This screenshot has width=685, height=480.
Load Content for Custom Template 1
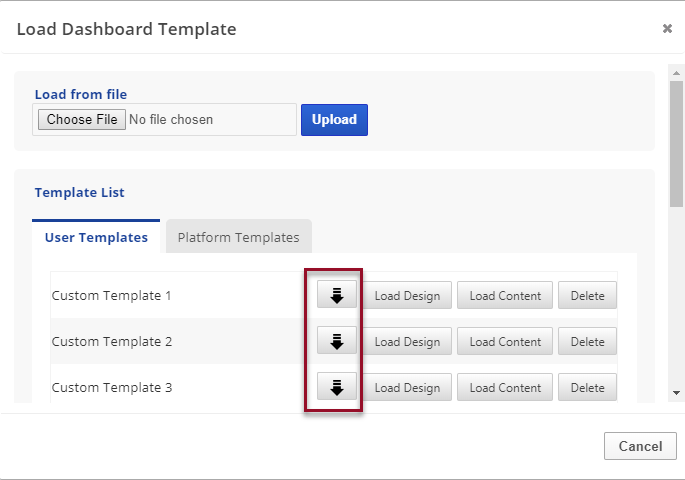tap(505, 296)
